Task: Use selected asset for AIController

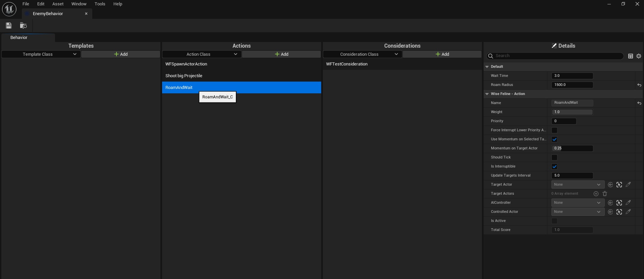Action: tap(610, 203)
